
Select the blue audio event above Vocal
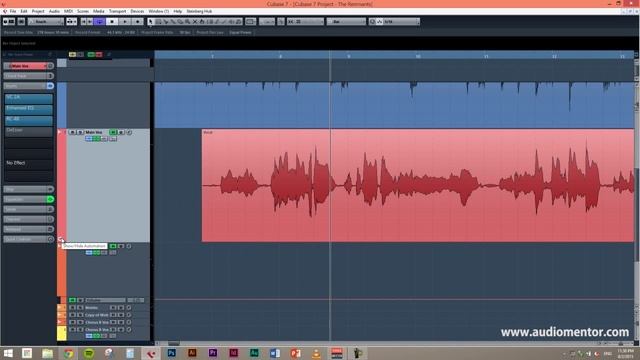(394, 105)
